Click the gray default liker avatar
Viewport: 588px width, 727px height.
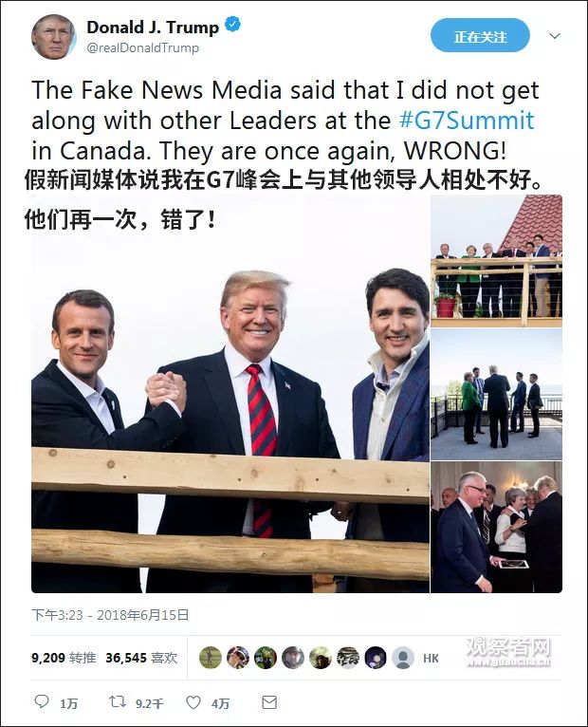[403, 658]
